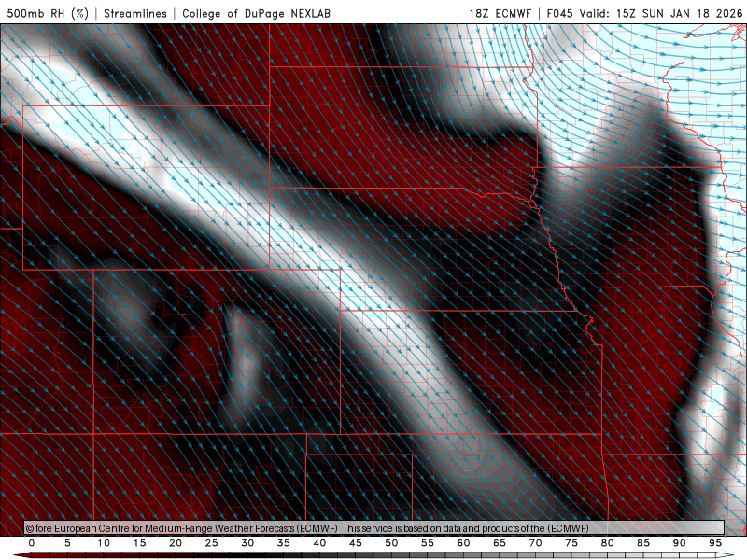Select the 'F045' forecast hour text
747x560 pixels.
click(x=559, y=13)
